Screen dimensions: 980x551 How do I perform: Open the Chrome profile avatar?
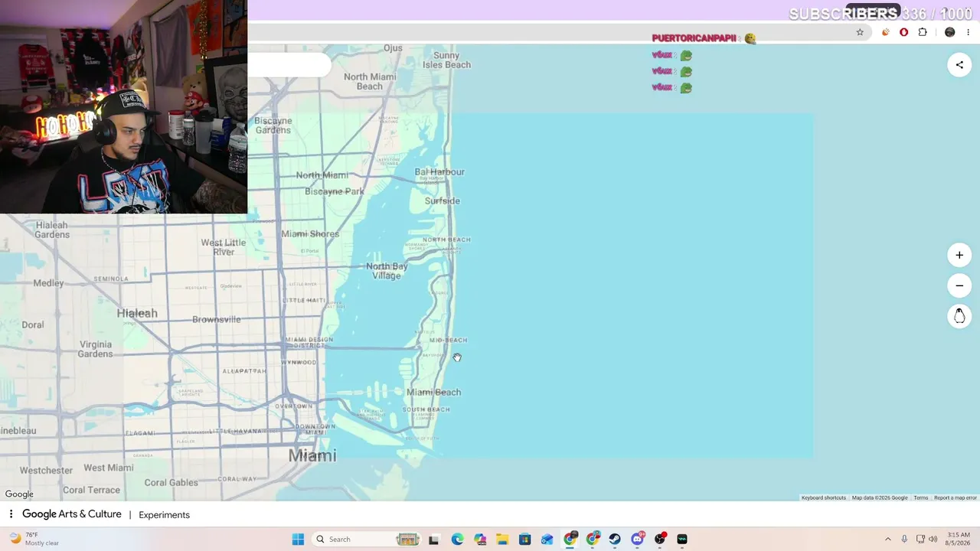pyautogui.click(x=950, y=32)
